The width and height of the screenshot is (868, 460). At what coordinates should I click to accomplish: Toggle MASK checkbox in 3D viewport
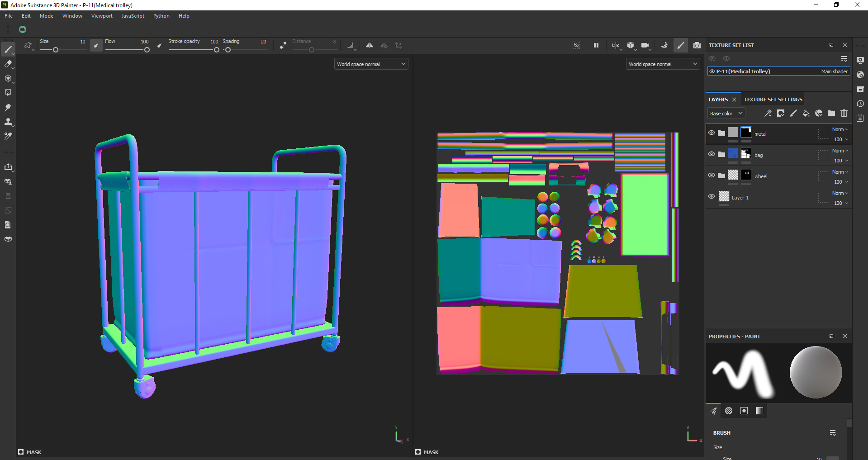(21, 452)
